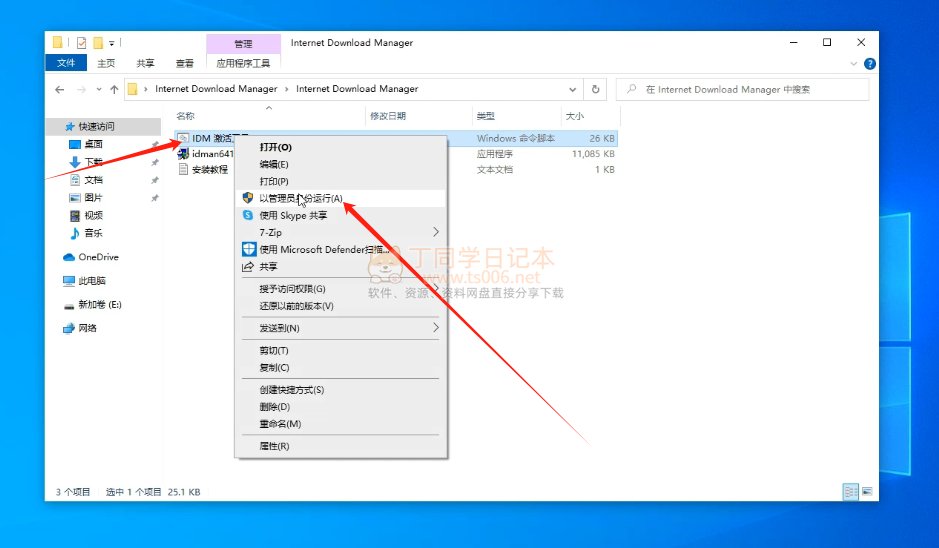This screenshot has width=939, height=548.
Task: Choose 创建快捷方式(S)
Action: (341, 390)
